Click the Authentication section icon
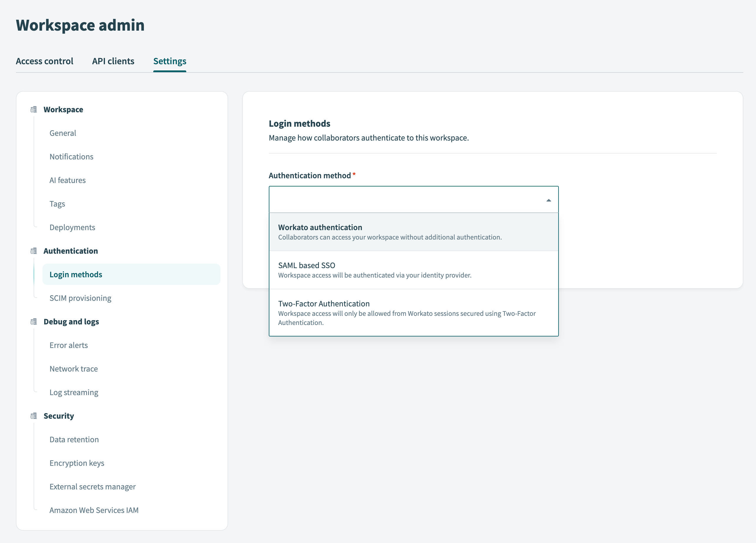 pos(33,251)
